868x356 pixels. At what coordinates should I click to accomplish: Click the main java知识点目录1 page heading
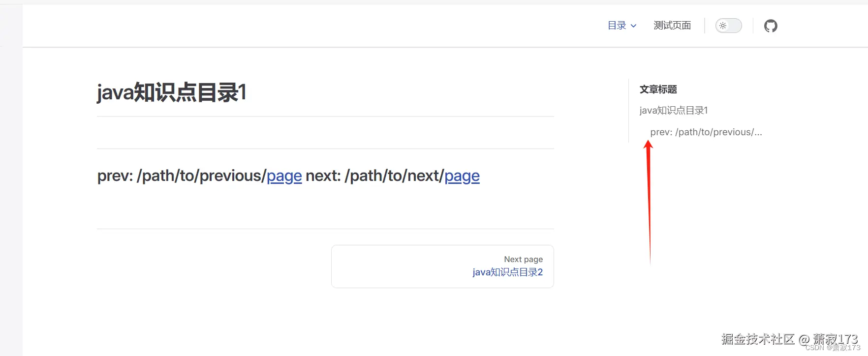pos(171,92)
